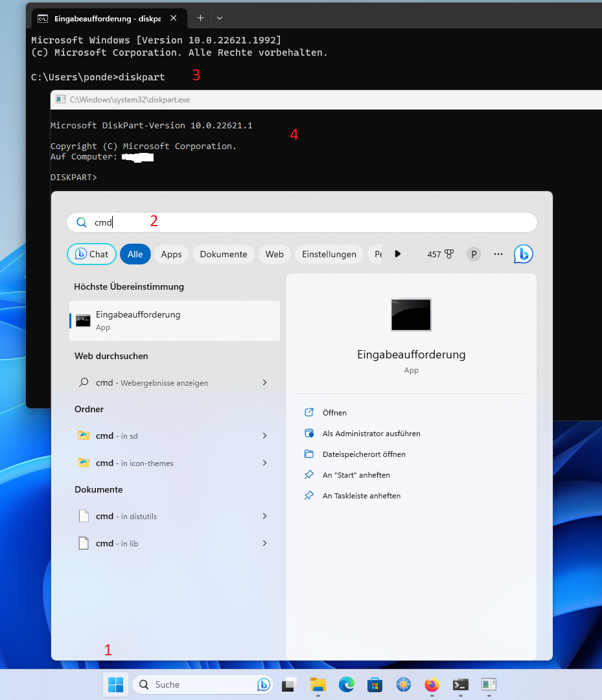This screenshot has height=700, width=602.
Task: Click the DISKPART> prompt line
Action: (x=74, y=177)
